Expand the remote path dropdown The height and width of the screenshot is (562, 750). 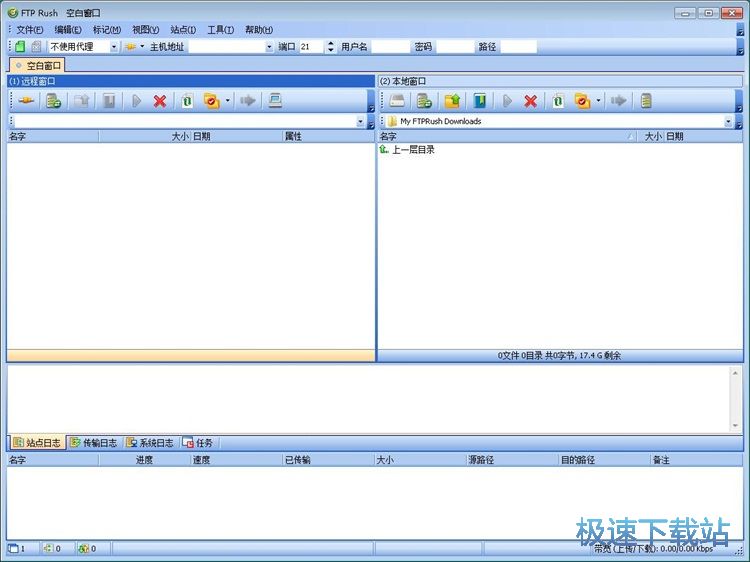[x=360, y=121]
